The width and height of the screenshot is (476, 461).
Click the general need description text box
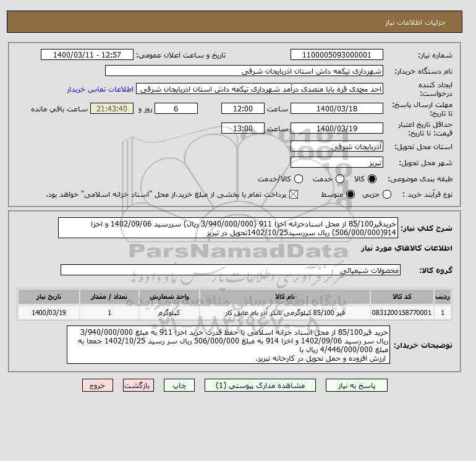[228, 228]
